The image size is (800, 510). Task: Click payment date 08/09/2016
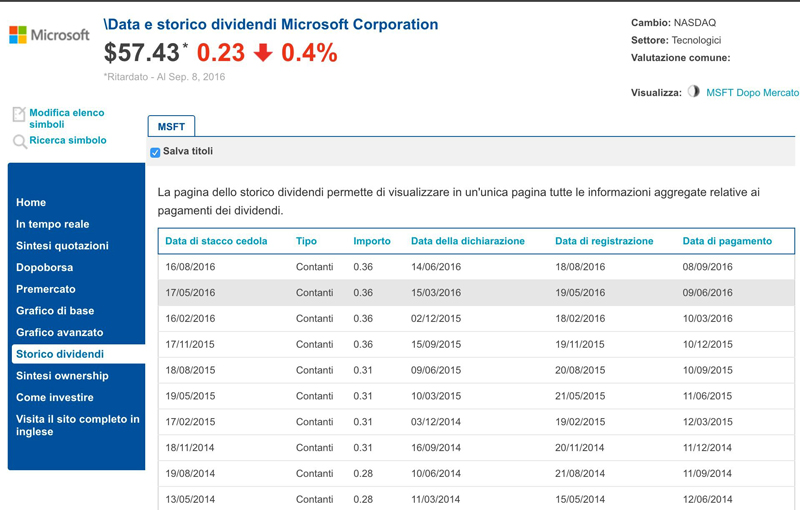click(x=708, y=267)
